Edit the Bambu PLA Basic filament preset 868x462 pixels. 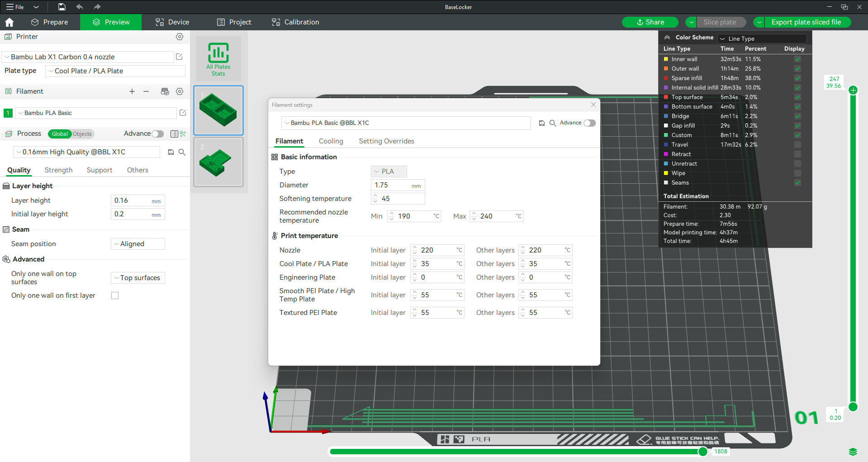[x=183, y=113]
